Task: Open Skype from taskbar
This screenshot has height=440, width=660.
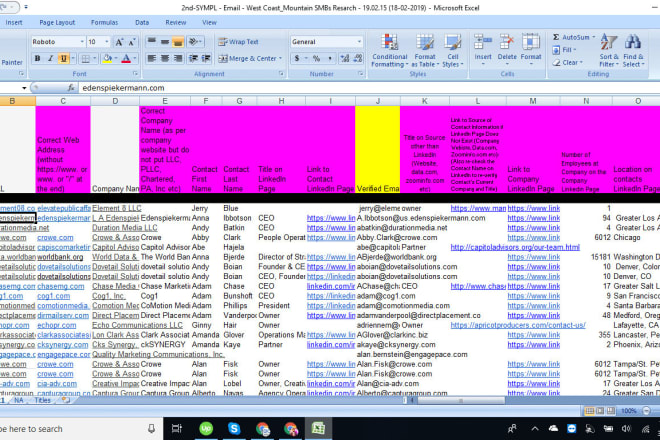Action: point(234,429)
